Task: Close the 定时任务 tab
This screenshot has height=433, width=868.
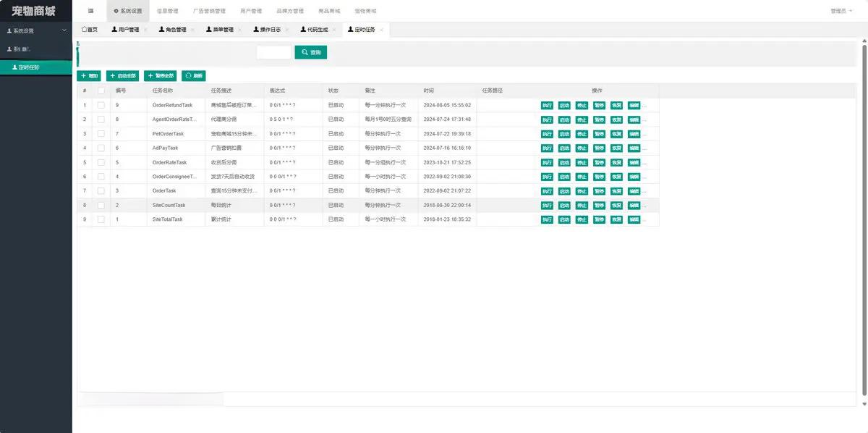Action: click(x=382, y=30)
